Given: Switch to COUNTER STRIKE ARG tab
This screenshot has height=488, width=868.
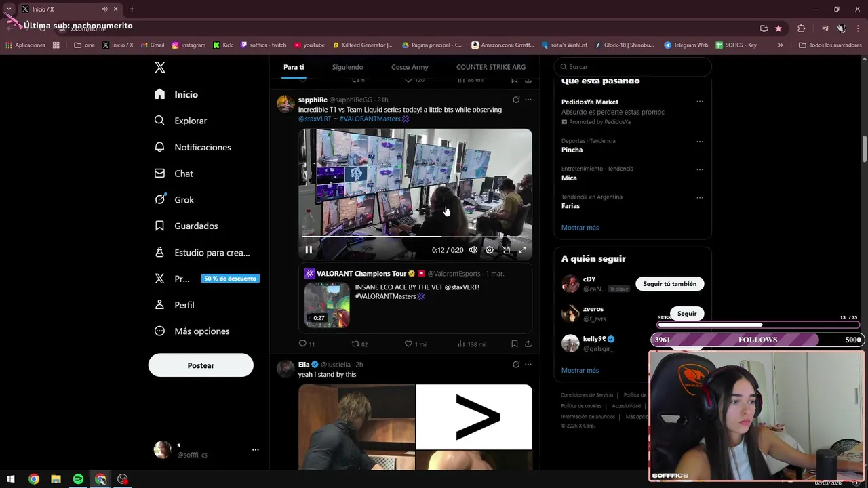Looking at the screenshot, I should tap(491, 67).
